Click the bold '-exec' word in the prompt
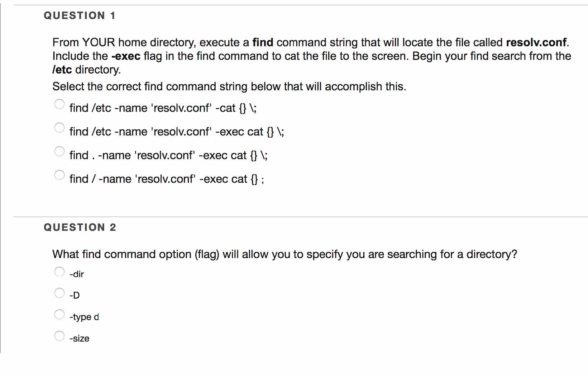588x376 pixels. point(126,56)
